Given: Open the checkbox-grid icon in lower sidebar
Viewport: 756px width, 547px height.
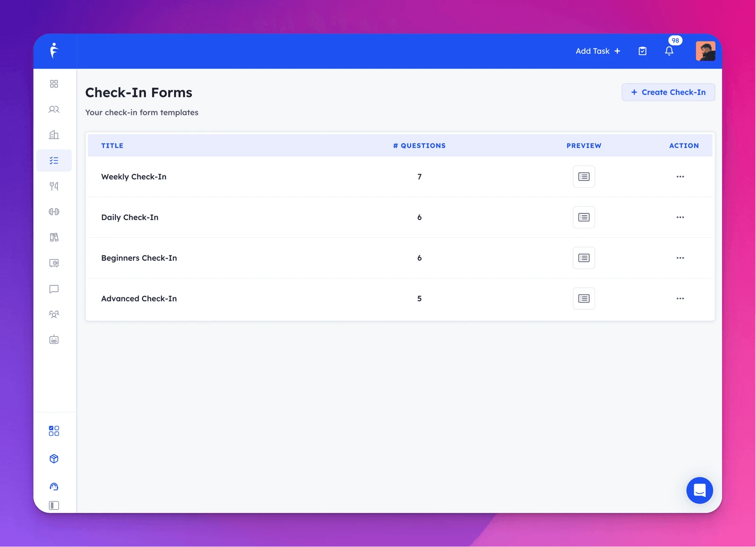Looking at the screenshot, I should [54, 431].
